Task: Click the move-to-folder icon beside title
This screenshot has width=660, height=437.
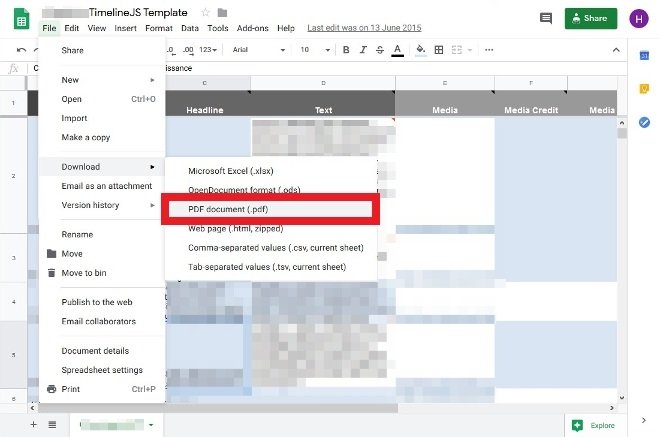Action: 222,13
